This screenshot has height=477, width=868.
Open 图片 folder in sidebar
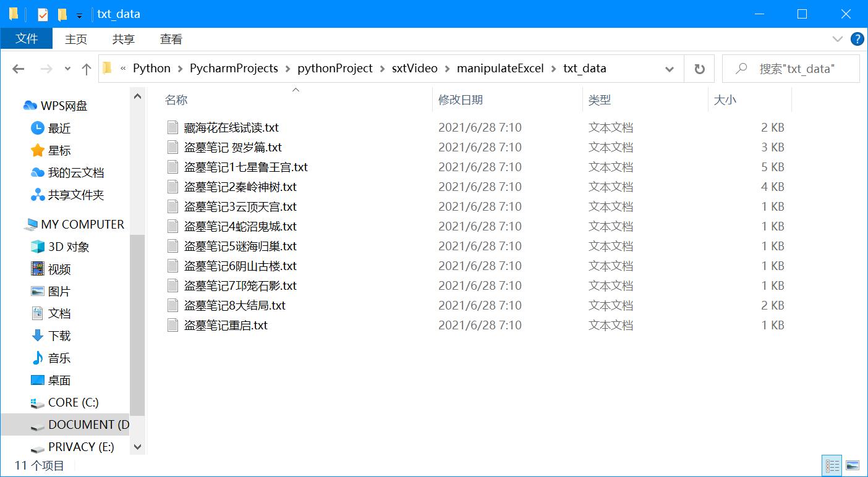[x=59, y=291]
